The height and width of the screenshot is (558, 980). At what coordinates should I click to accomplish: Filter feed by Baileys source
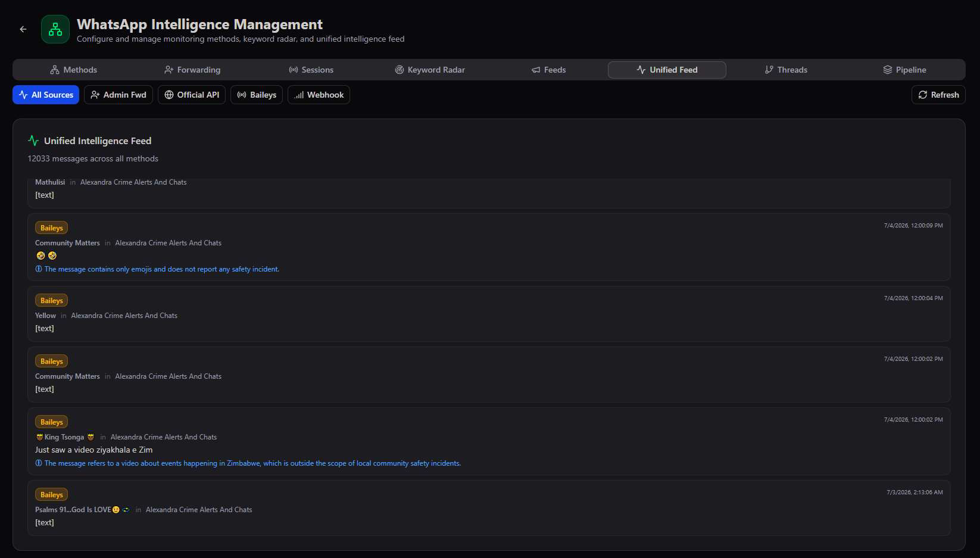pyautogui.click(x=257, y=95)
